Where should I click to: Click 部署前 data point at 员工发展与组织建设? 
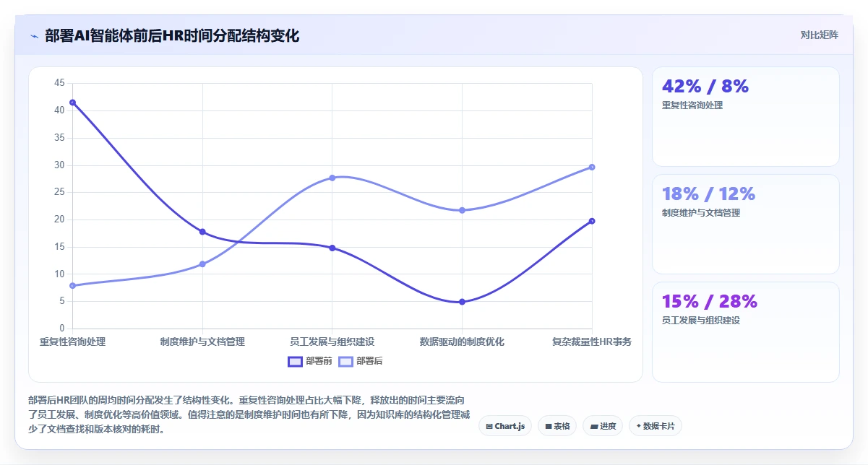(332, 248)
